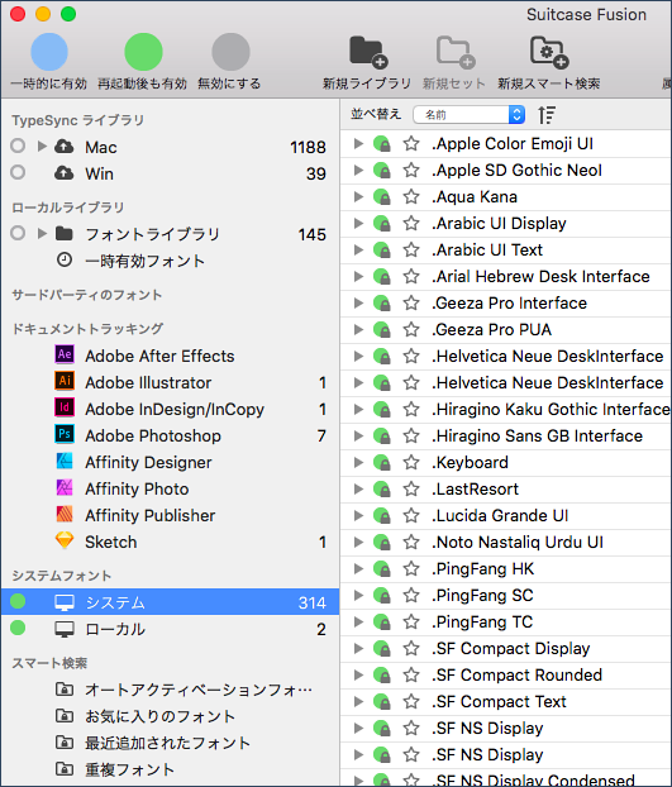This screenshot has height=787, width=672.
Task: Click the システム monitor icon
Action: tap(65, 603)
